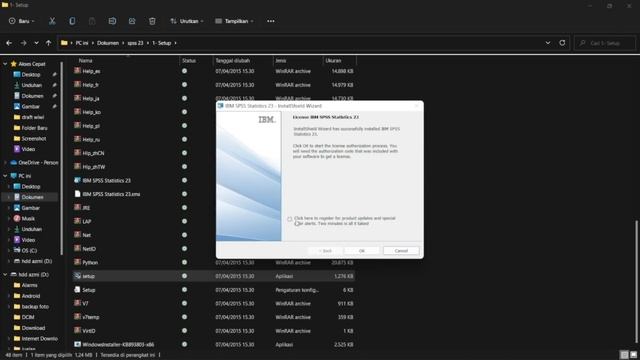This screenshot has width=640, height=360.
Task: Switch to details view in status bar
Action: pyautogui.click(x=624, y=355)
